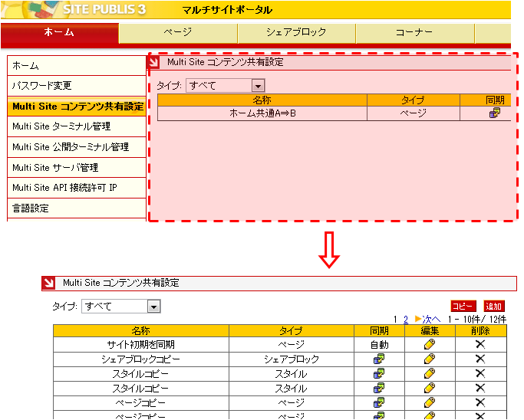This screenshot has height=420, width=524.
Task: Open パスワード変更 in the sidebar
Action: pyautogui.click(x=77, y=86)
